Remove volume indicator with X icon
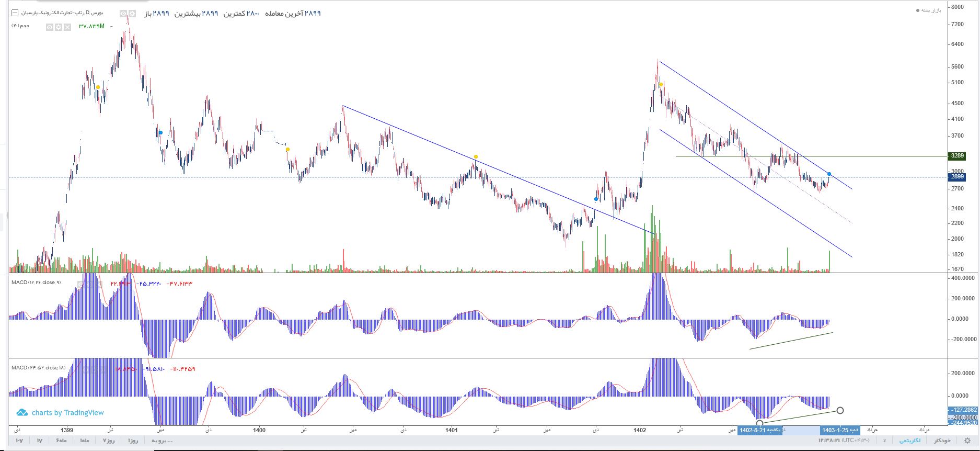980x451 pixels. pos(67,27)
